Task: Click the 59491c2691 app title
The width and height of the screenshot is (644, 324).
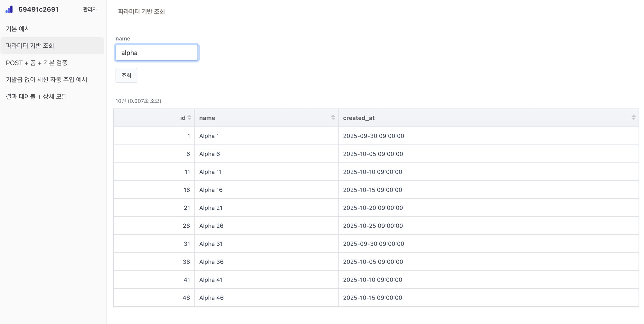Action: pos(39,10)
